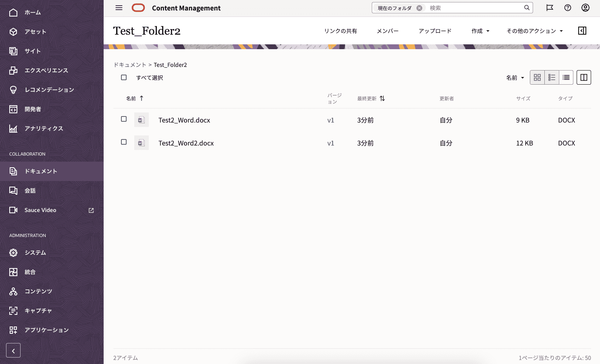The width and height of the screenshot is (600, 364).
Task: Clear the 現在のフォルダ search filter
Action: point(419,8)
